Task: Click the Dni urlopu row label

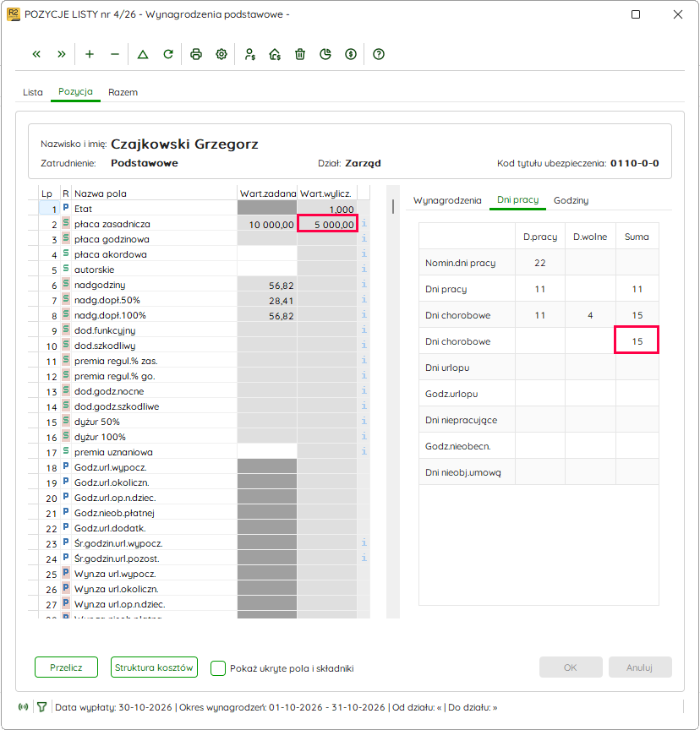Action: click(x=447, y=368)
